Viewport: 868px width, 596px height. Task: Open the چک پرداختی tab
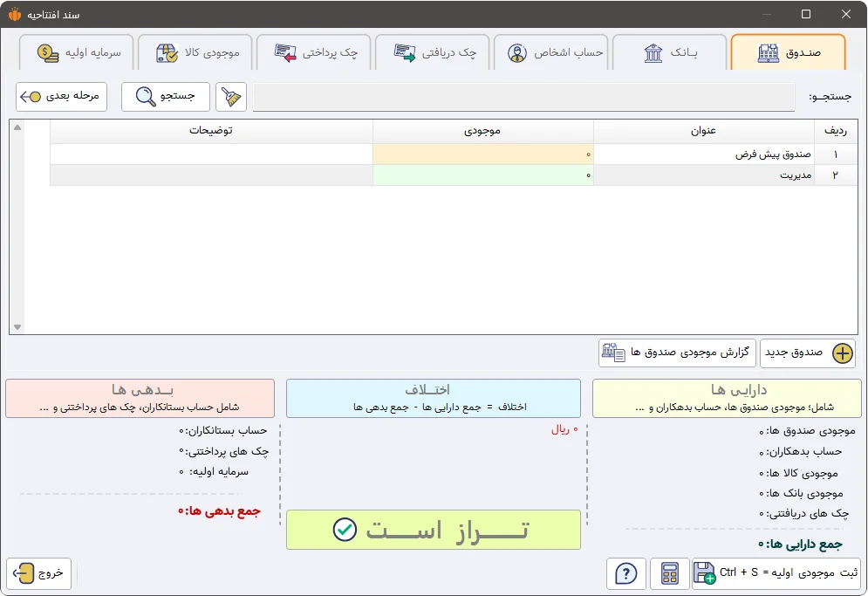coord(314,52)
